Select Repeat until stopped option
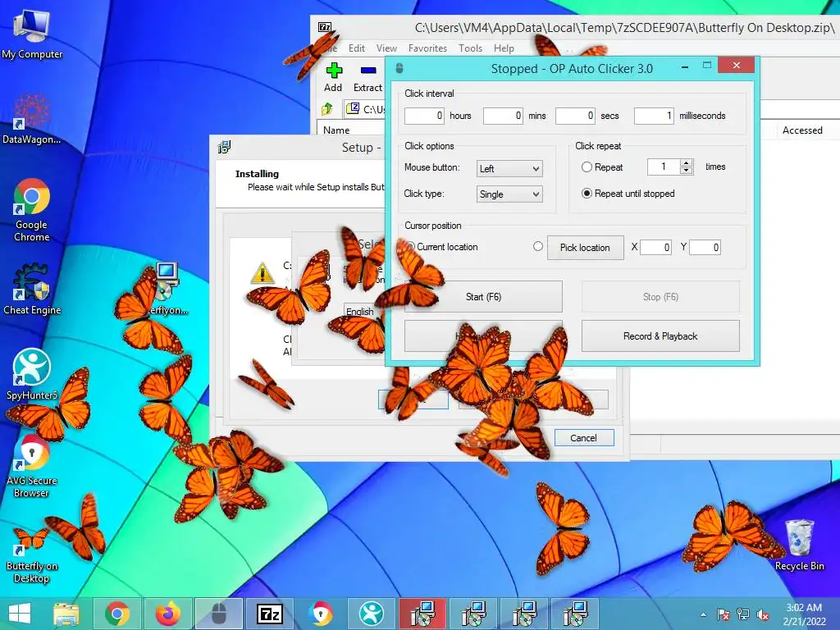 (587, 194)
